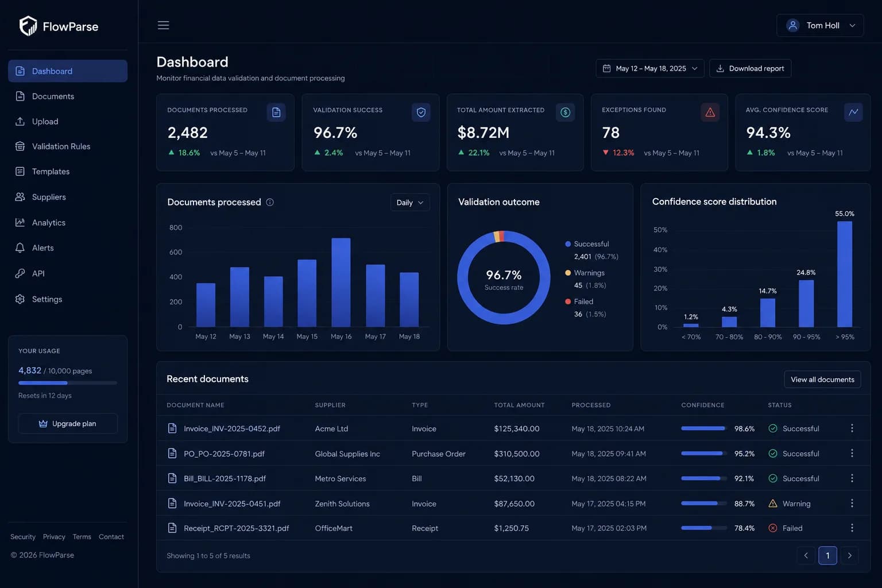Click the Failed status icon for OfficeMart

click(773, 528)
